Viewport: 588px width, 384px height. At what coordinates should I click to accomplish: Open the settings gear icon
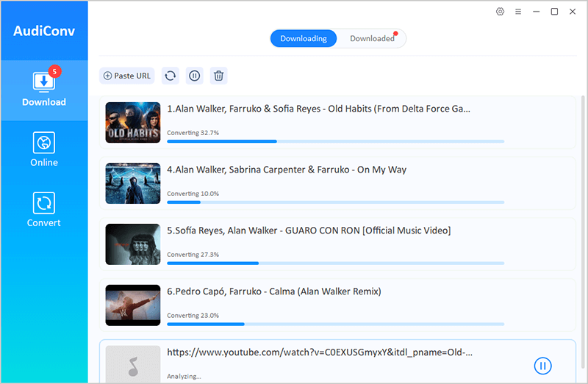click(x=500, y=12)
